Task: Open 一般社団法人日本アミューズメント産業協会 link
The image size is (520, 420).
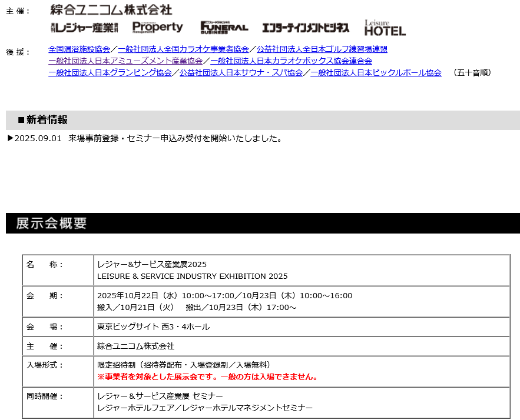Action: [x=125, y=61]
